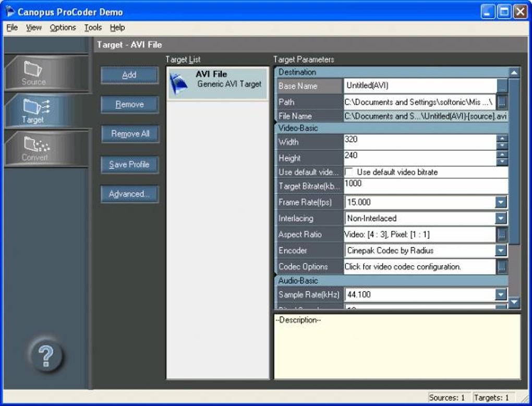The width and height of the screenshot is (532, 406).
Task: Click the Target Bitrate input field
Action: coord(426,186)
